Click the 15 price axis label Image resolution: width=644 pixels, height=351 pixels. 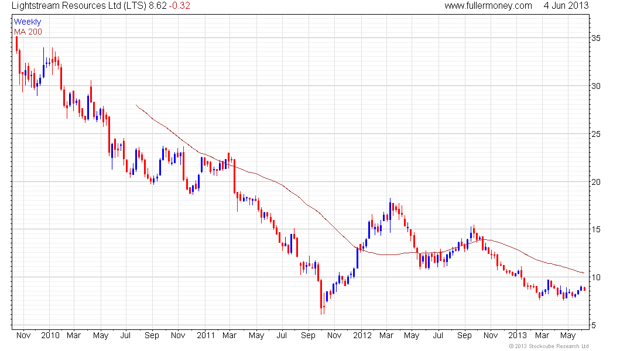point(595,229)
